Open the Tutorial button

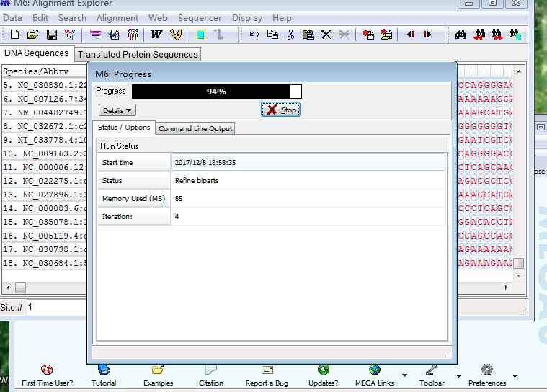coord(104,375)
